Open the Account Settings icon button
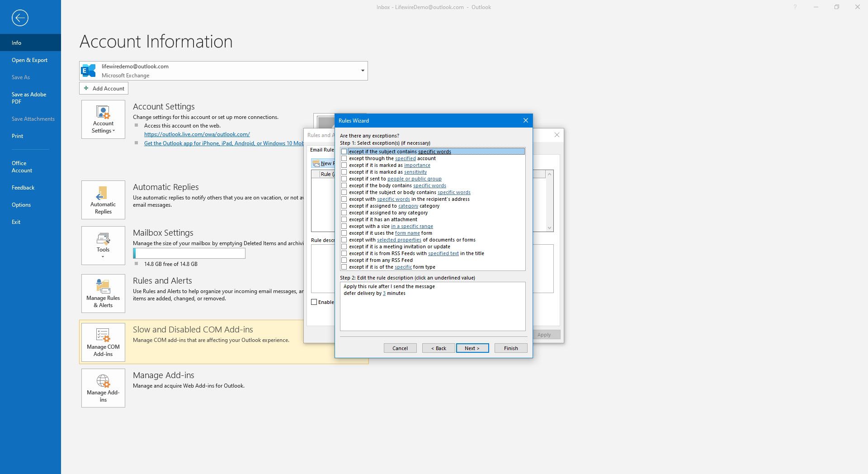 pyautogui.click(x=103, y=119)
